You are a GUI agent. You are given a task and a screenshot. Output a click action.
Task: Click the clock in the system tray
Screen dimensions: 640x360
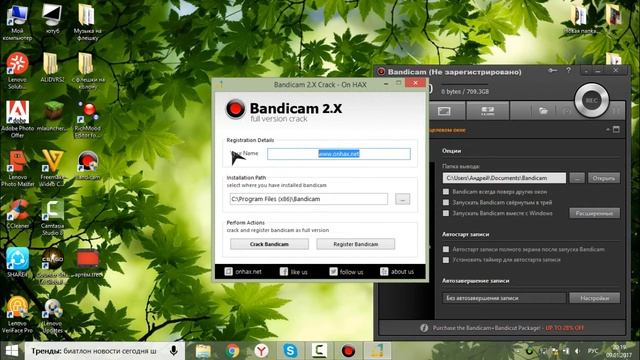click(619, 351)
